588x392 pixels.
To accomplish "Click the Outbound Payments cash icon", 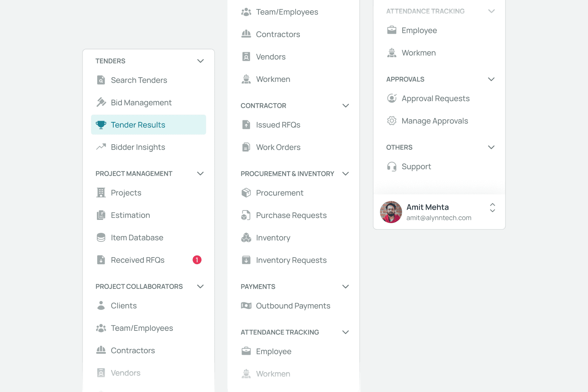I will coord(246,305).
